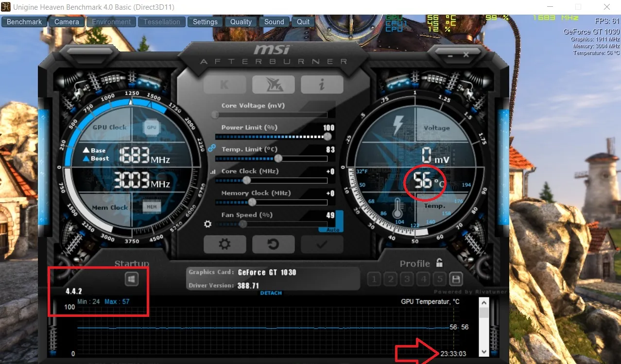Viewport: 621px width, 364px height.
Task: Click the Temp. Limit slider handle
Action: tap(278, 158)
